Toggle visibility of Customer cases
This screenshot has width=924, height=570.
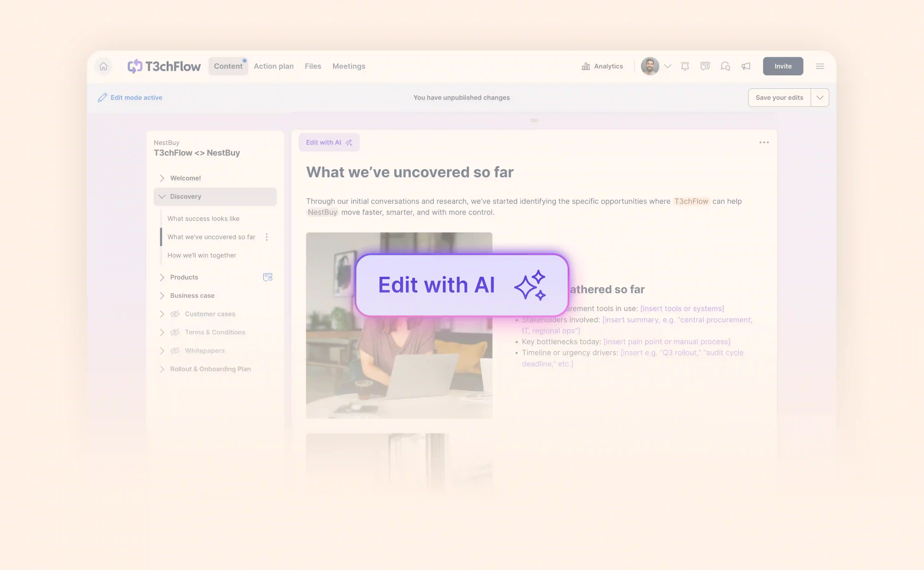coord(175,314)
